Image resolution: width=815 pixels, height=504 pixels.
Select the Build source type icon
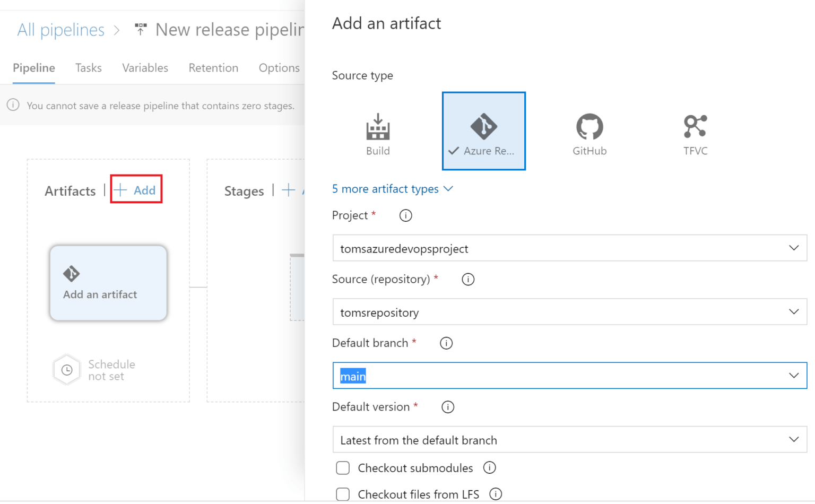378,131
